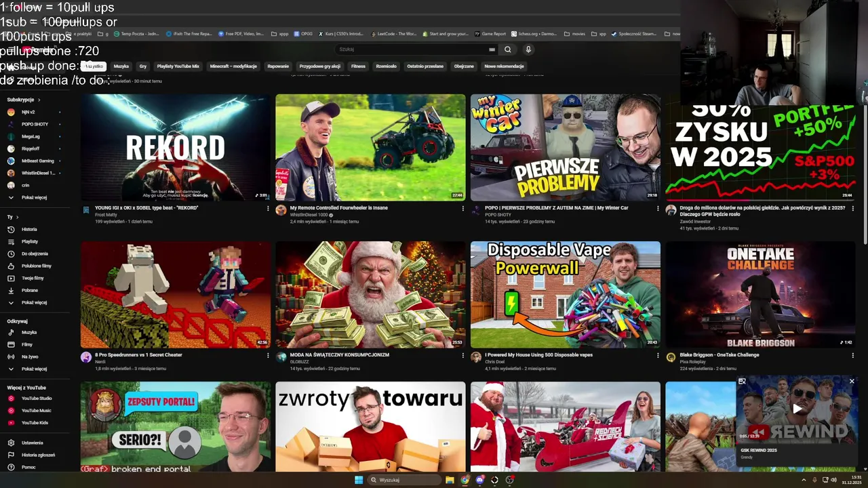Image resolution: width=868 pixels, height=488 pixels.
Task: Expand Pokaż więcej under Subskrypcje
Action: (x=34, y=197)
